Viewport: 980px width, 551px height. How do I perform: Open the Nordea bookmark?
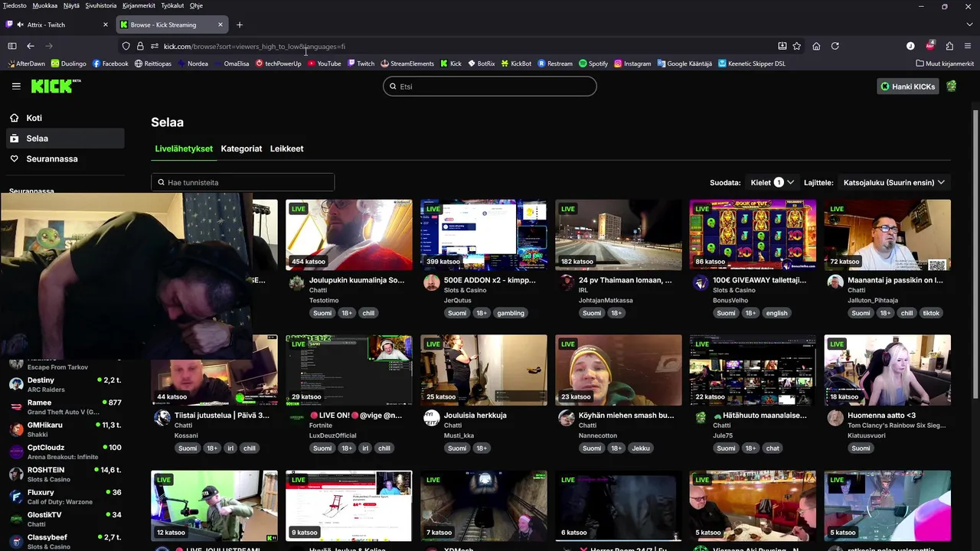(x=192, y=64)
